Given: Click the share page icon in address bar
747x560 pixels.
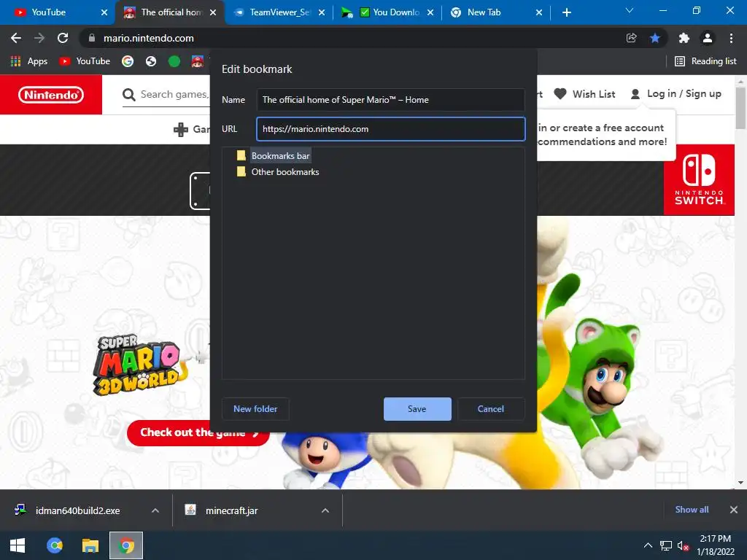Looking at the screenshot, I should 631,38.
